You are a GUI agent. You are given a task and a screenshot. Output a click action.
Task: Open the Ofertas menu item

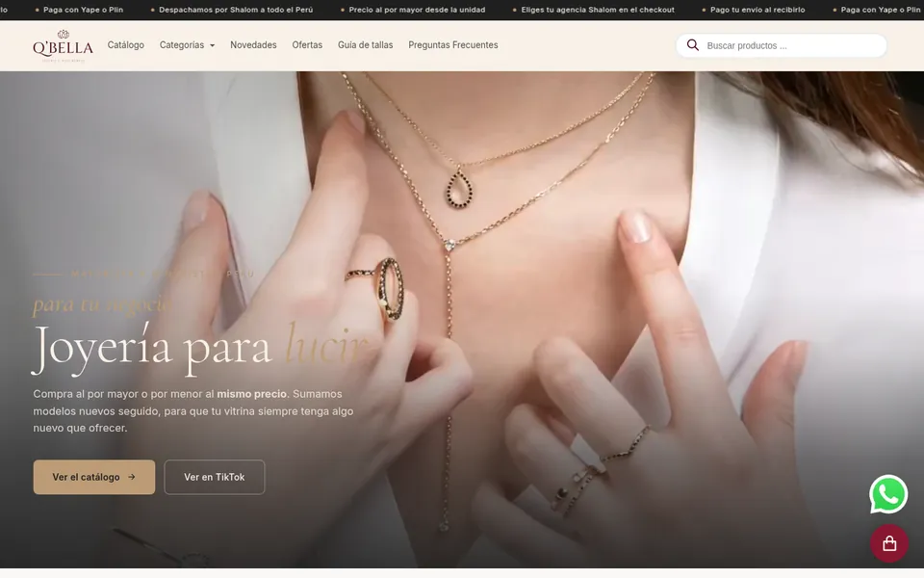[x=307, y=45]
